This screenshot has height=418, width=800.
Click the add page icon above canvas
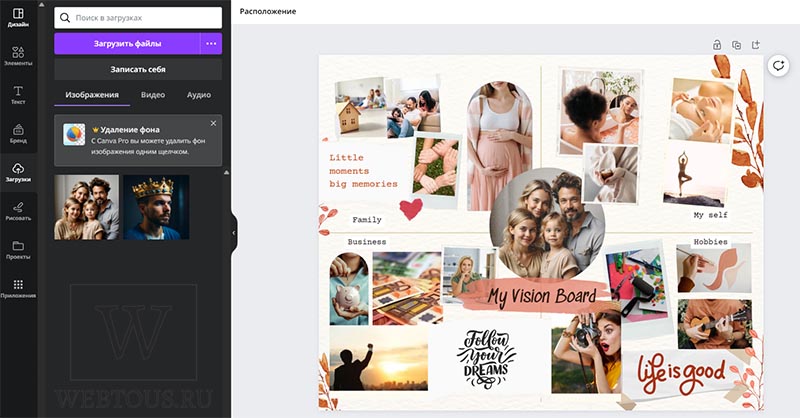coord(756,45)
